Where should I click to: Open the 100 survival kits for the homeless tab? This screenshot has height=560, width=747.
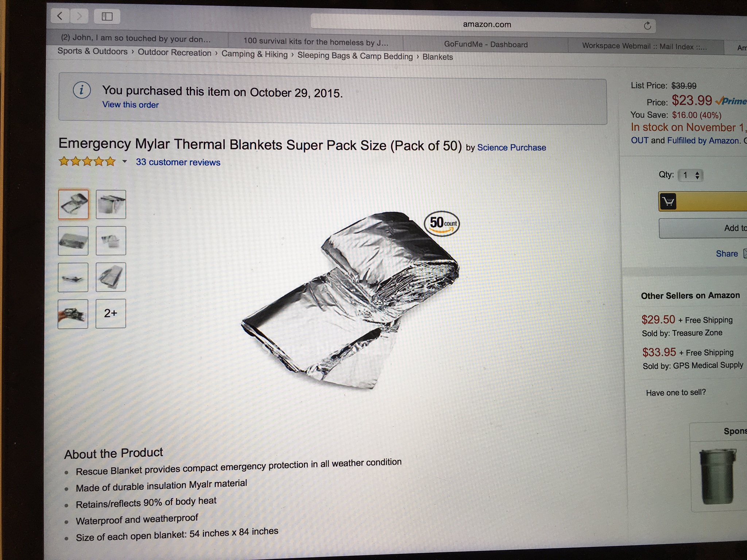tap(316, 42)
